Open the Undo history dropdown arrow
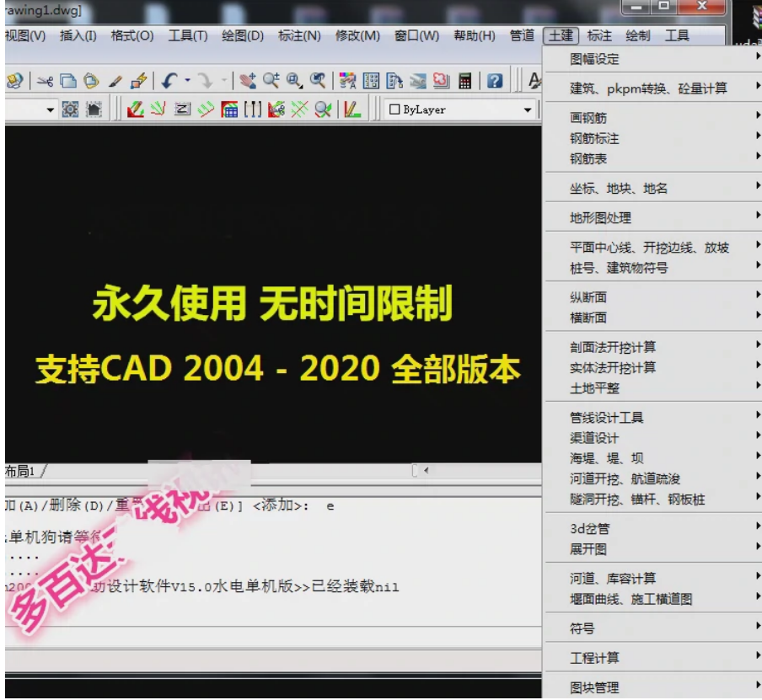 pos(187,81)
